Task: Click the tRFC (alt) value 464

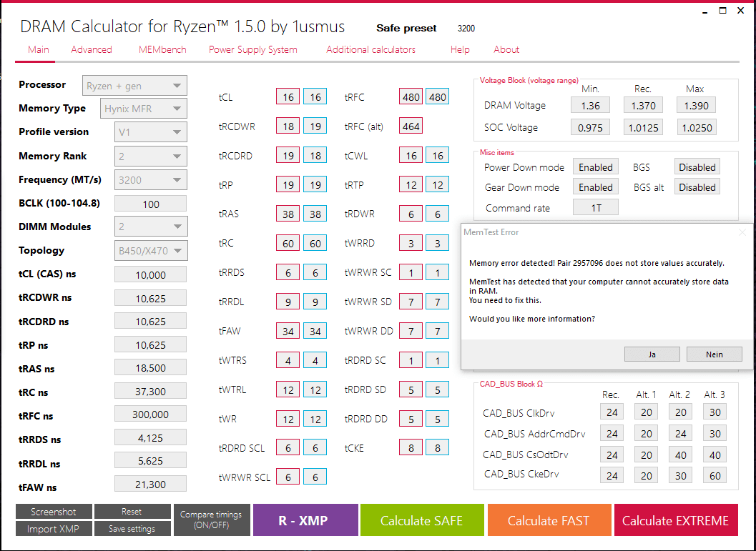Action: click(411, 126)
